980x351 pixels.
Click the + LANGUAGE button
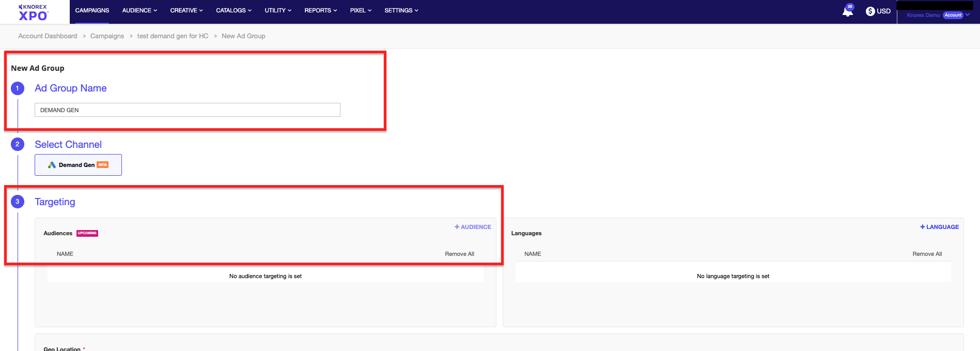pos(939,227)
